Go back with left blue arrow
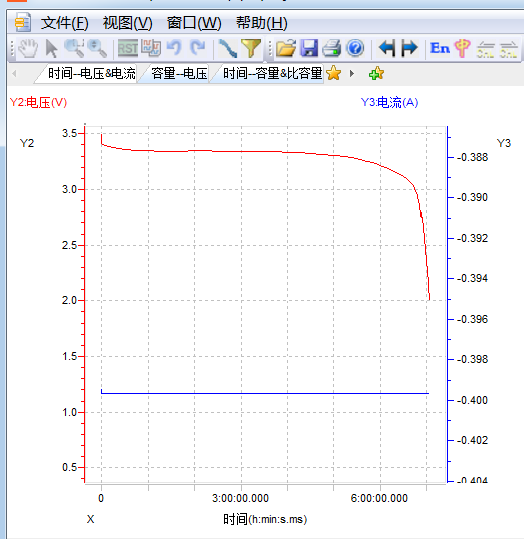The image size is (524, 539). coord(387,48)
